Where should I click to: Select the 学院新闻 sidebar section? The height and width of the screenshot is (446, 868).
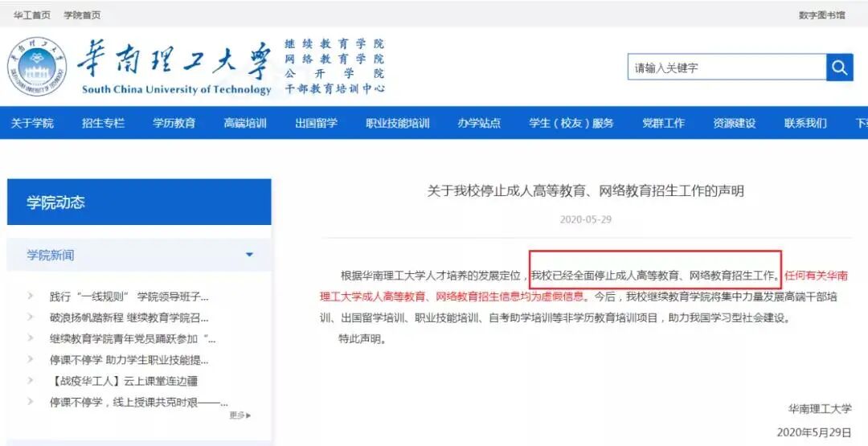(x=139, y=255)
